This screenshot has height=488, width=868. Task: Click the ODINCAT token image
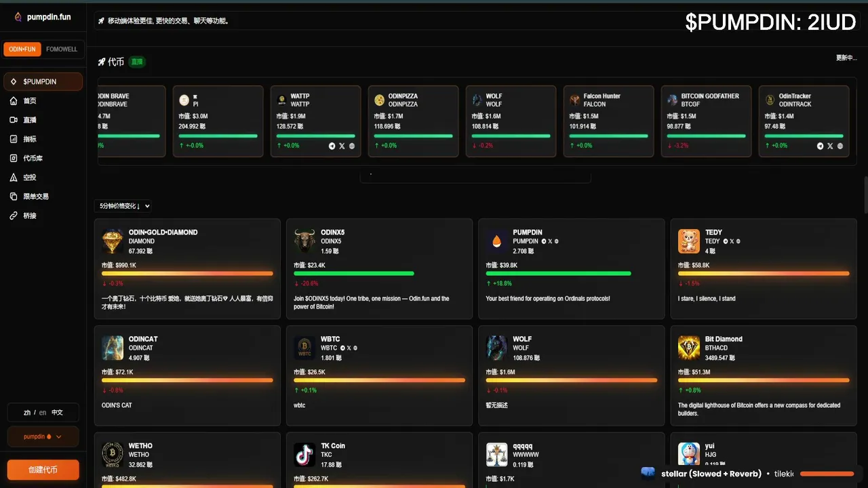tap(113, 348)
